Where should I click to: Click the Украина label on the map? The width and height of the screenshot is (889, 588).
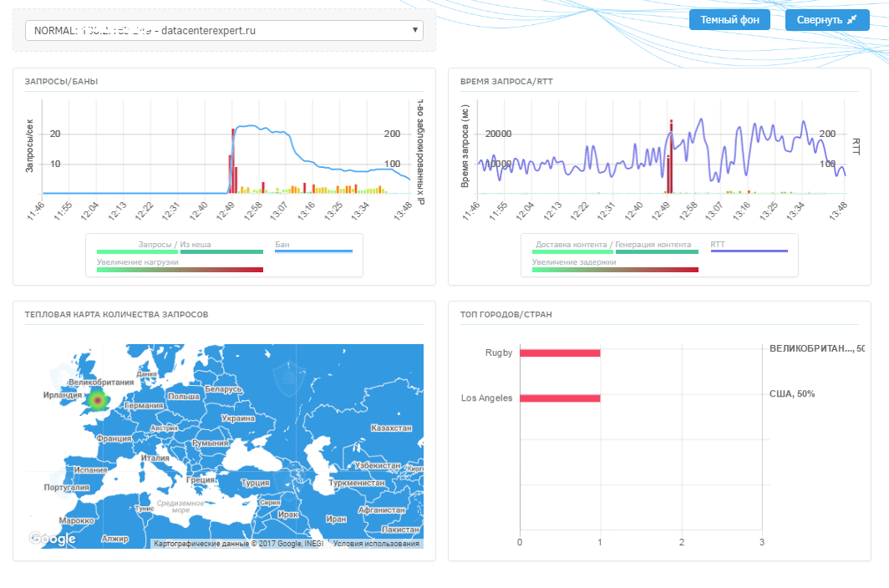237,418
